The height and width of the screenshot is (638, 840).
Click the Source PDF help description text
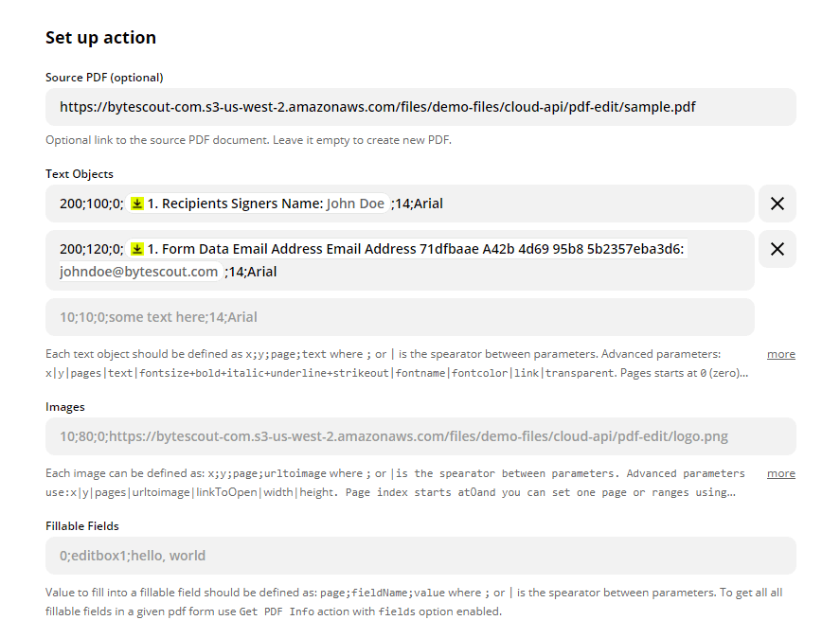pyautogui.click(x=248, y=140)
